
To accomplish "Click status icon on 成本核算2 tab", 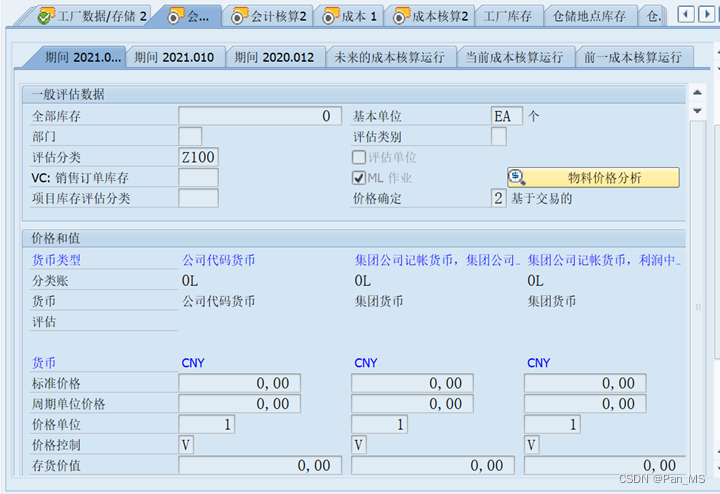I will (x=399, y=17).
